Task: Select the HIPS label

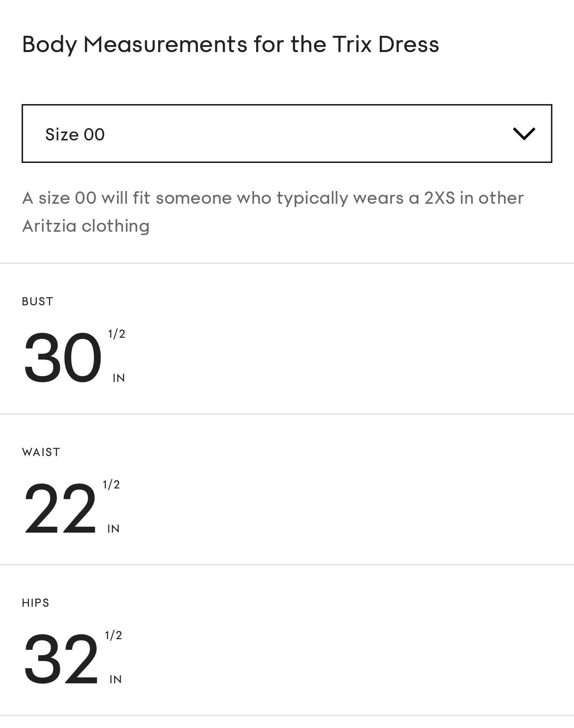Action: [35, 603]
